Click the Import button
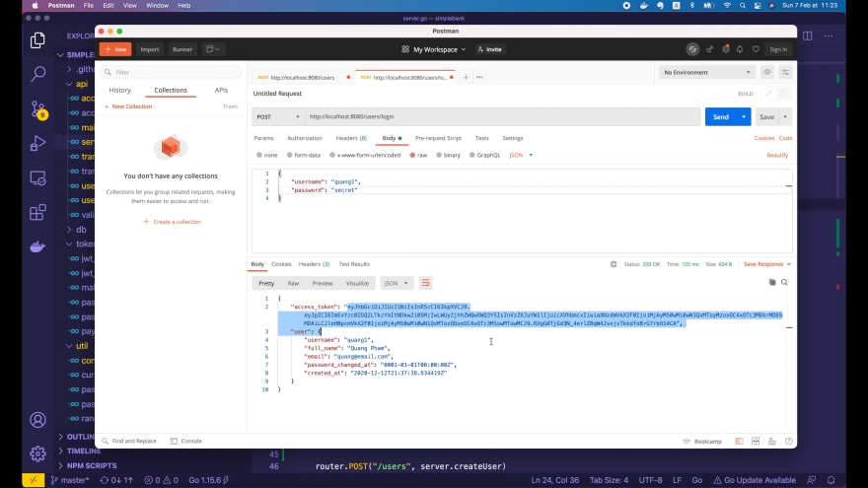Screen dimensions: 868x488 coord(150,49)
